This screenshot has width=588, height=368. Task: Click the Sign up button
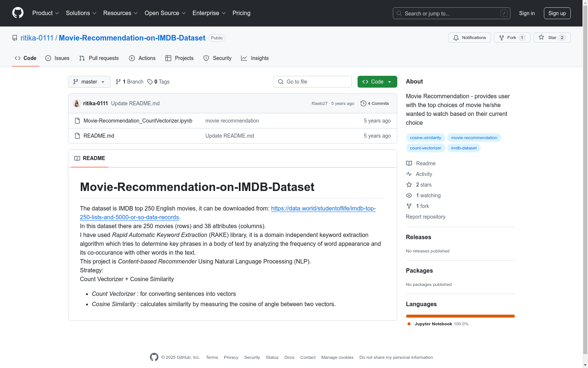[x=557, y=13]
